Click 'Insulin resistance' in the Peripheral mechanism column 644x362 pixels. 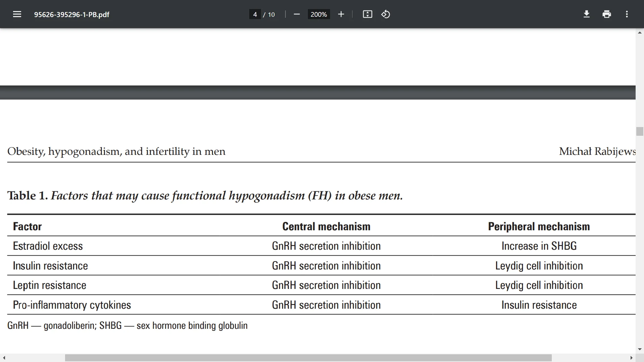539,305
